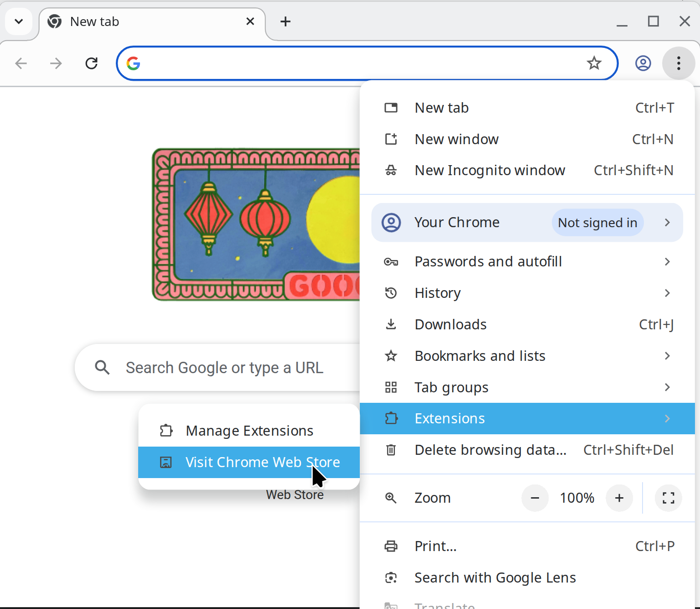The height and width of the screenshot is (609, 700).
Task: Bookmark this tab with the star icon
Action: [x=594, y=63]
